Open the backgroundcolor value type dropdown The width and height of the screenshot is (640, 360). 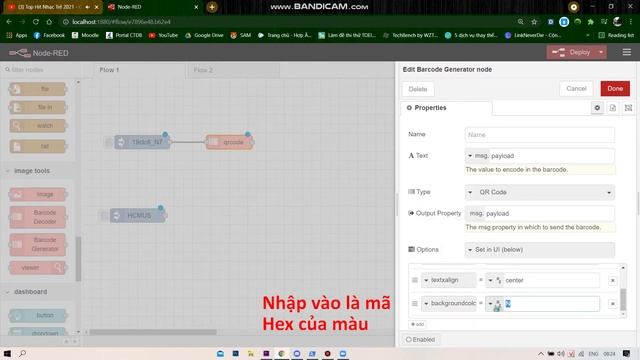494,304
